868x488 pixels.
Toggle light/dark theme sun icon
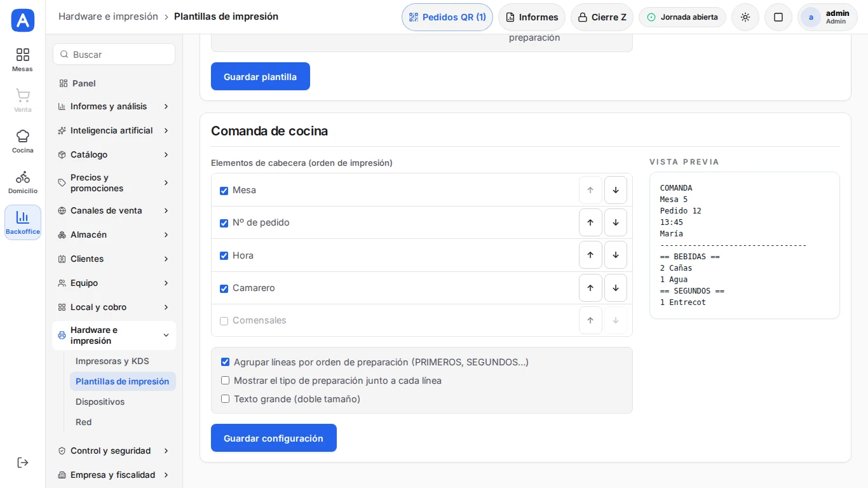click(x=745, y=17)
